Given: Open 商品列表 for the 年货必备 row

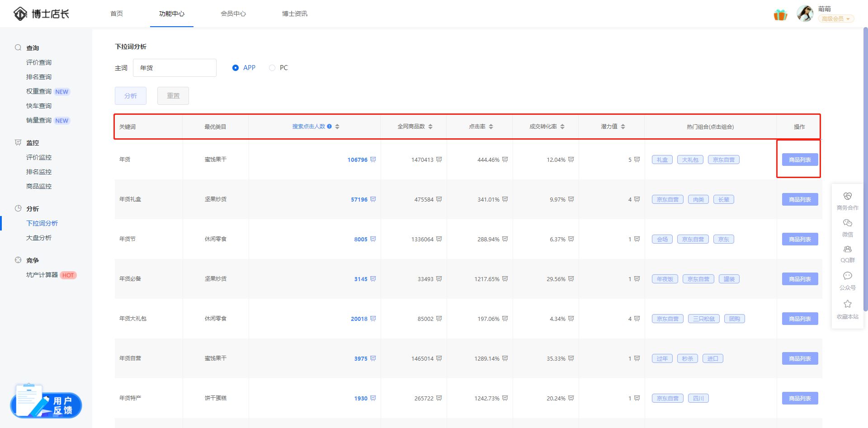Looking at the screenshot, I should pyautogui.click(x=800, y=279).
